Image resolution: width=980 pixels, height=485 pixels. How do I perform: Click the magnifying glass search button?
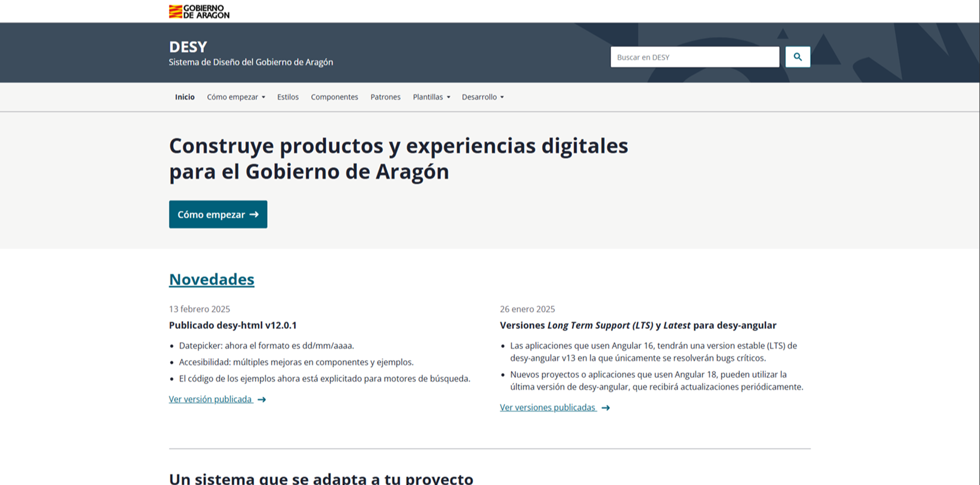point(798,57)
